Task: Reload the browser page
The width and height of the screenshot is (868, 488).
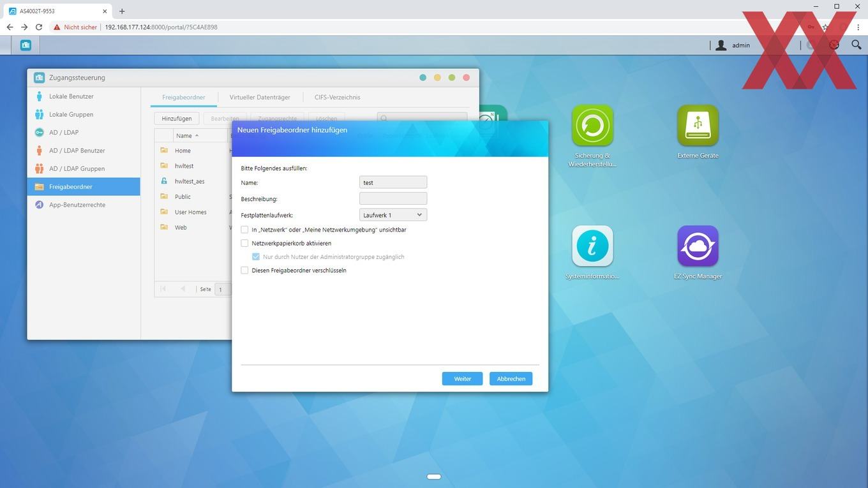Action: 39,27
